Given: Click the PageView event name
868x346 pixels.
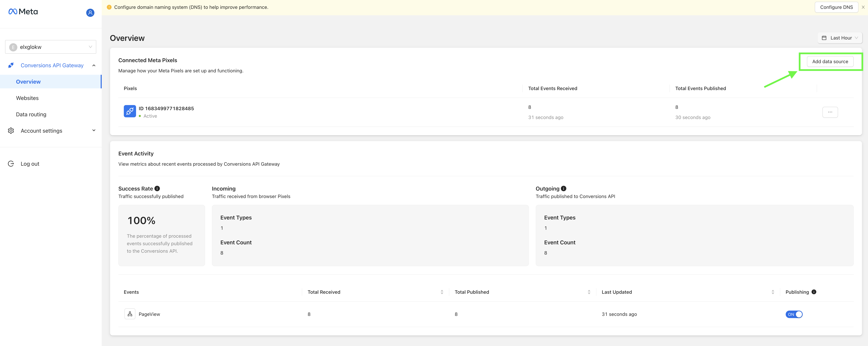Looking at the screenshot, I should (149, 314).
